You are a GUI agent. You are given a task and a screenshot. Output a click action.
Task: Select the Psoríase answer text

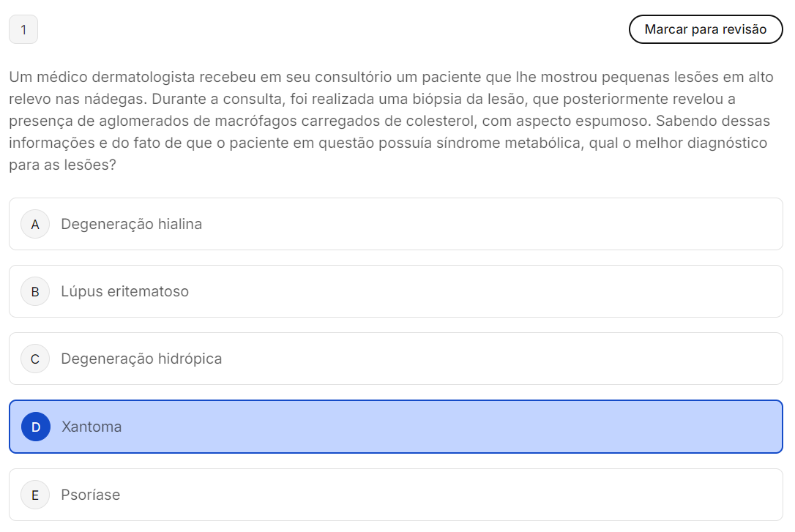(x=91, y=495)
